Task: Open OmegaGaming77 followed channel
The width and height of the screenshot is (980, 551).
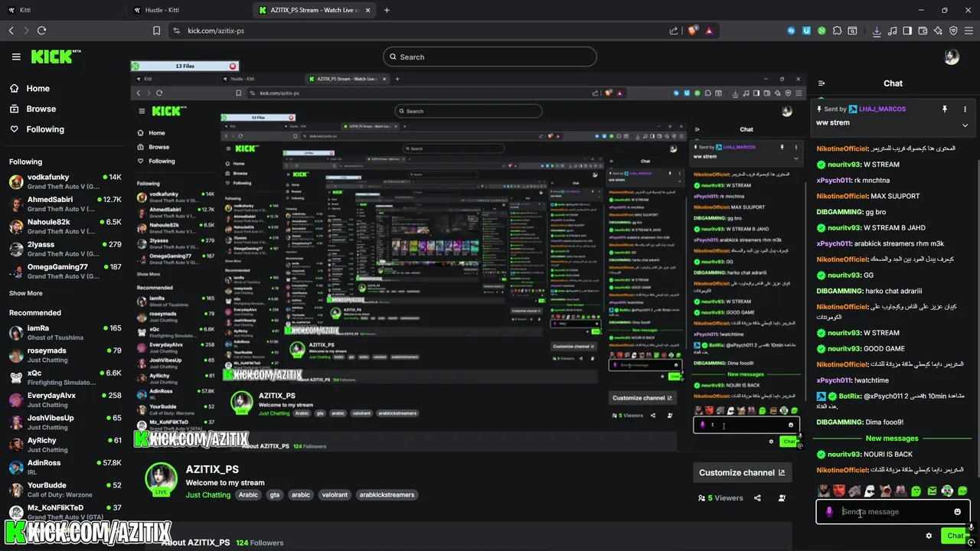Action: 65,271
